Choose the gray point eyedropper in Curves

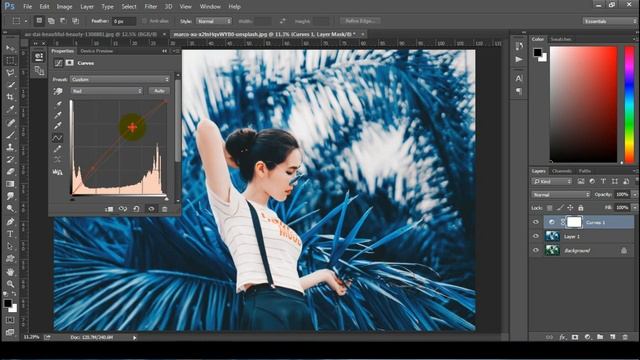click(x=58, y=116)
